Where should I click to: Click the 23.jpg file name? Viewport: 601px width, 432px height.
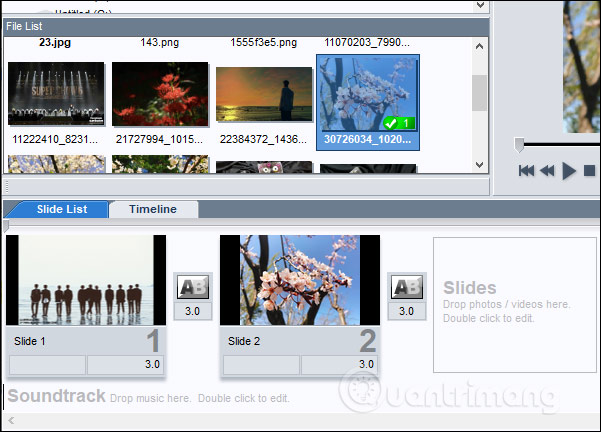[x=55, y=42]
